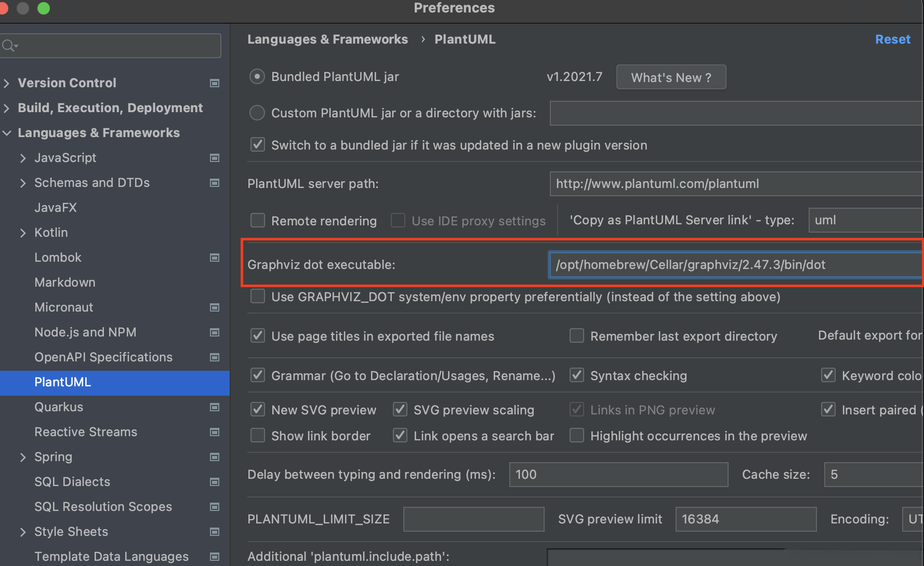
Task: Click project-level icon beside SQL Dialects
Action: 214,482
